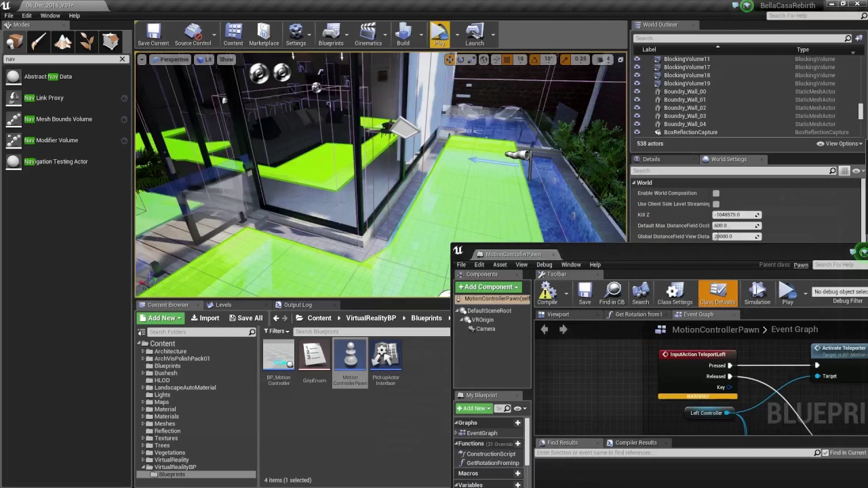Click Compile in the Blueprint editor toolbar
The width and height of the screenshot is (868, 488).
tap(547, 294)
